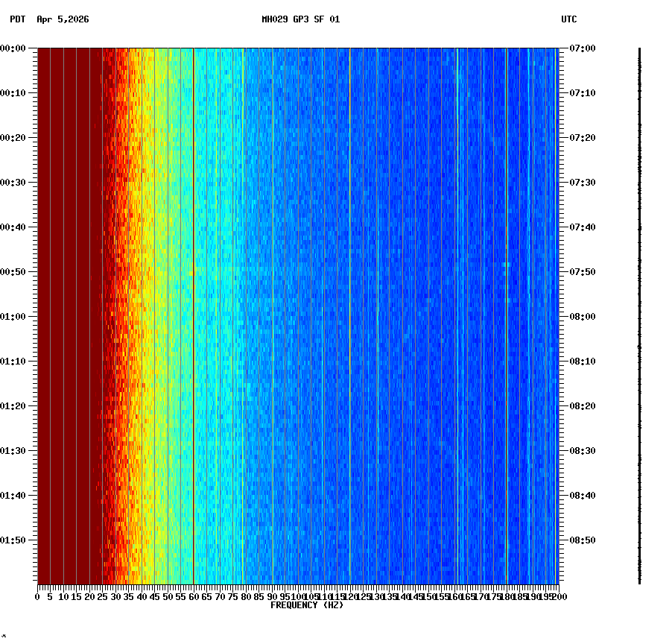Image resolution: width=672 pixels, height=644 pixels.
Task: Select the 50 Hz axis tick label
Action: 167,596
